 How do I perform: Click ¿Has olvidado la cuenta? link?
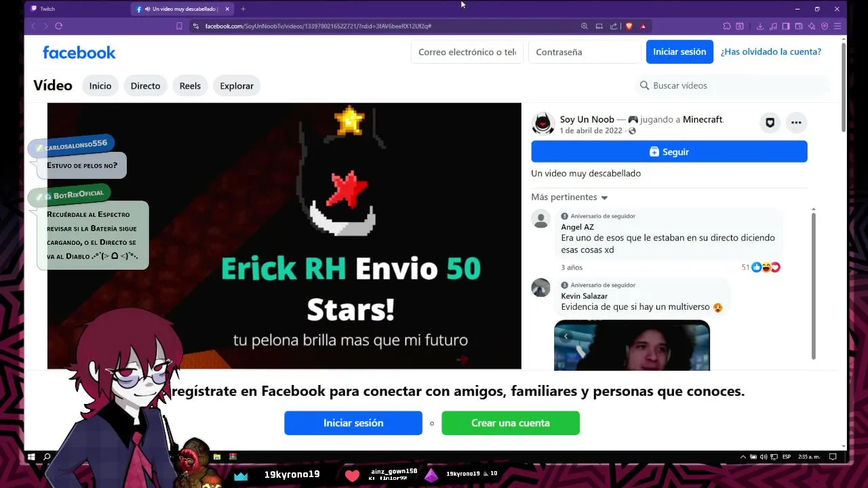pos(771,52)
